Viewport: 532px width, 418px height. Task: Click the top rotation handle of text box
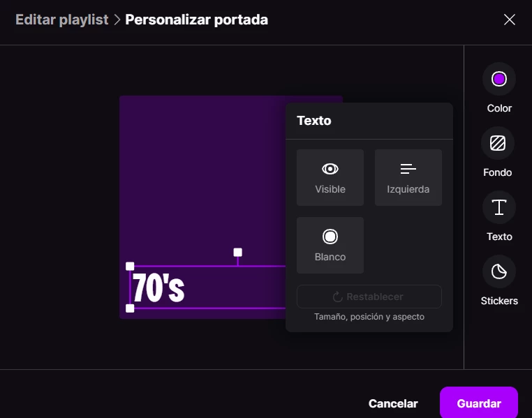click(238, 252)
